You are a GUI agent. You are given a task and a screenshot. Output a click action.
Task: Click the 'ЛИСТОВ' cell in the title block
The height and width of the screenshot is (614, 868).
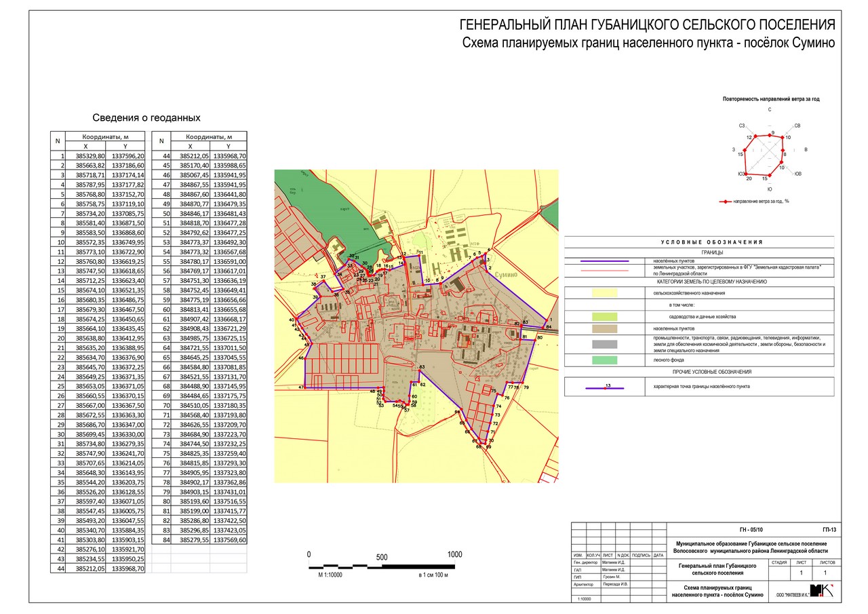828,562
